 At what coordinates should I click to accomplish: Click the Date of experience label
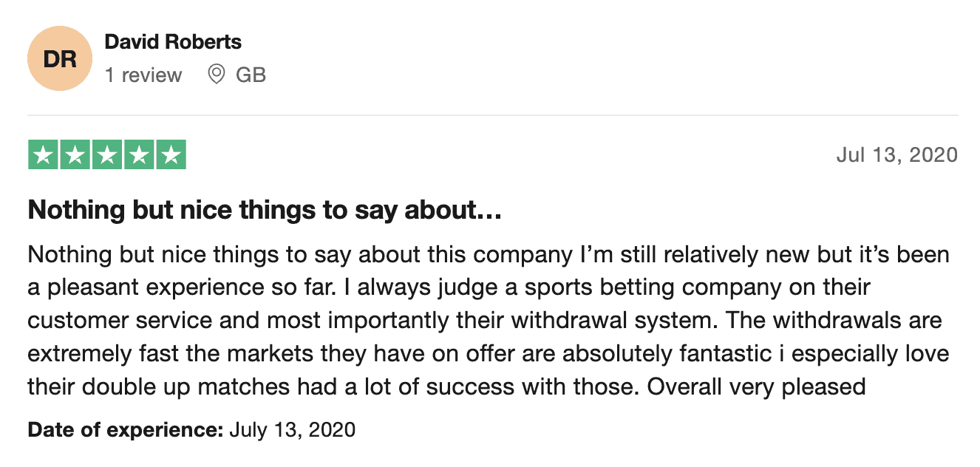pos(126,429)
